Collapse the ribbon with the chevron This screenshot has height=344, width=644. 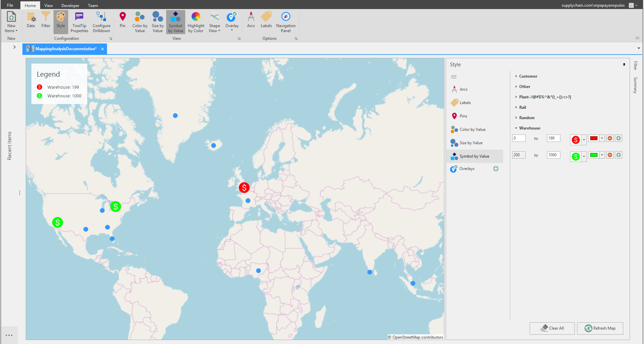[x=637, y=38]
